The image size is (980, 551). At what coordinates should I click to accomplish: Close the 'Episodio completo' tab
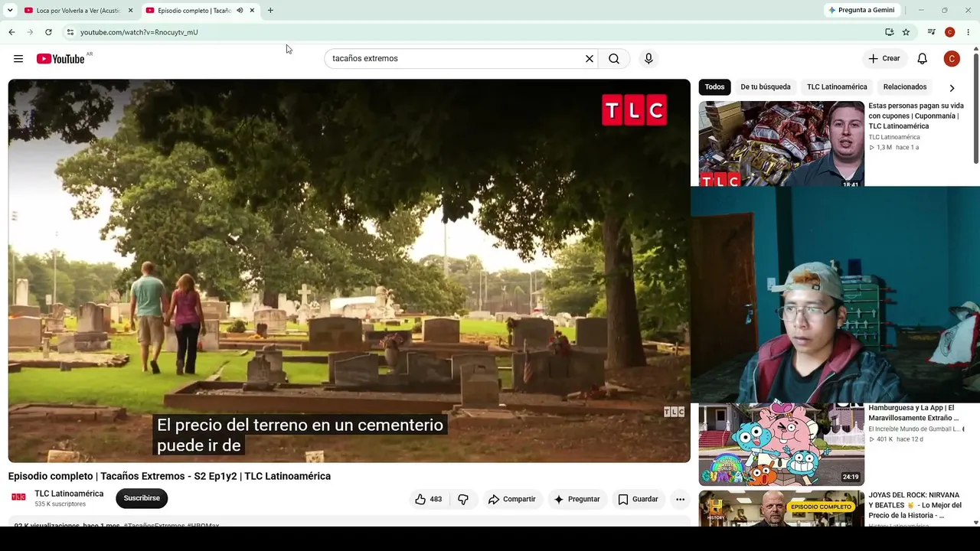pyautogui.click(x=252, y=11)
